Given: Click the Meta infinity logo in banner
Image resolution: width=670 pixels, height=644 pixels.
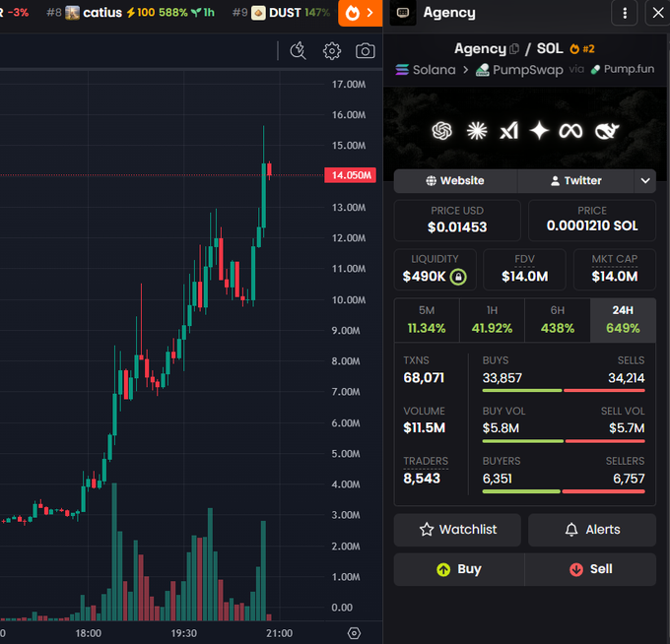Looking at the screenshot, I should 570,131.
